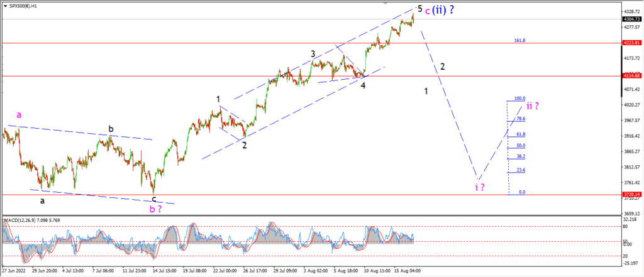644x277 pixels.
Task: Select the magenta "a" label at left
Action: (19, 115)
